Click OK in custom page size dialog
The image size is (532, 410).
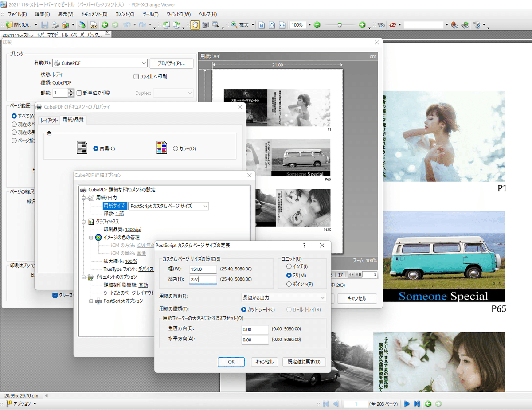(x=231, y=362)
